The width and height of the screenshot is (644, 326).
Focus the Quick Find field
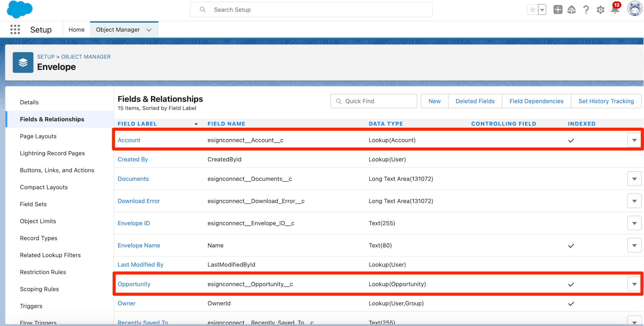[x=374, y=101]
